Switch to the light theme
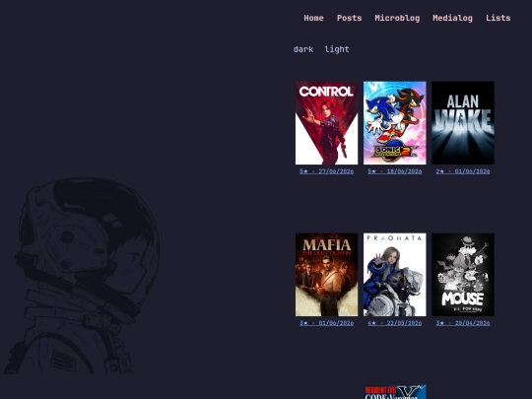 coord(337,49)
